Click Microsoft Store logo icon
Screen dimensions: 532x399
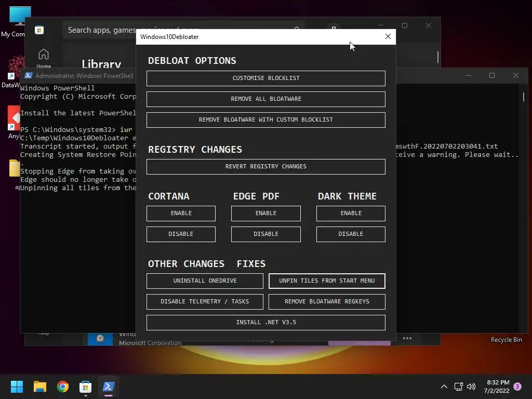pyautogui.click(x=39, y=30)
